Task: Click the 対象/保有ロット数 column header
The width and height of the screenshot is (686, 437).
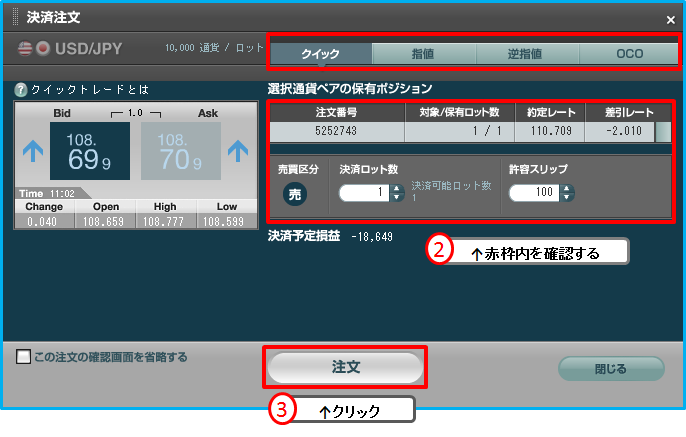Action: (460, 112)
